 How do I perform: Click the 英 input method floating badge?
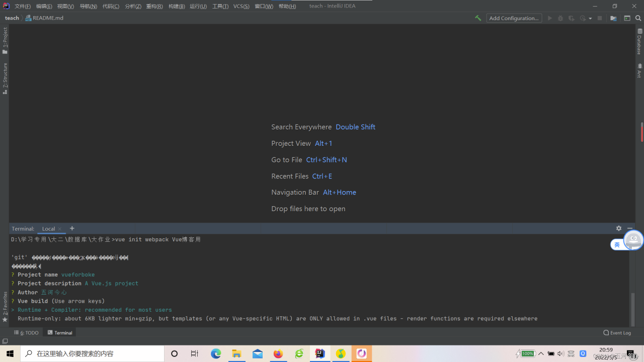click(617, 244)
